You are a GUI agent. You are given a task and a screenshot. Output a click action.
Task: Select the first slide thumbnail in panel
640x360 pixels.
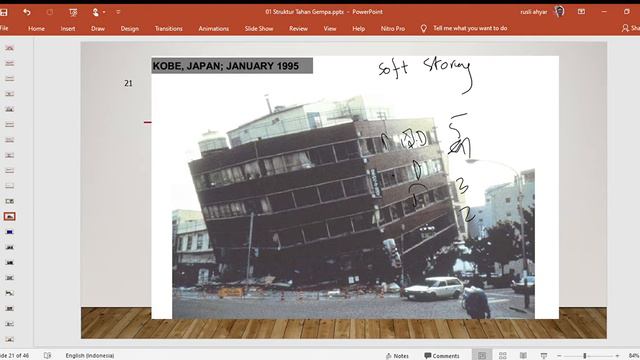pyautogui.click(x=10, y=48)
